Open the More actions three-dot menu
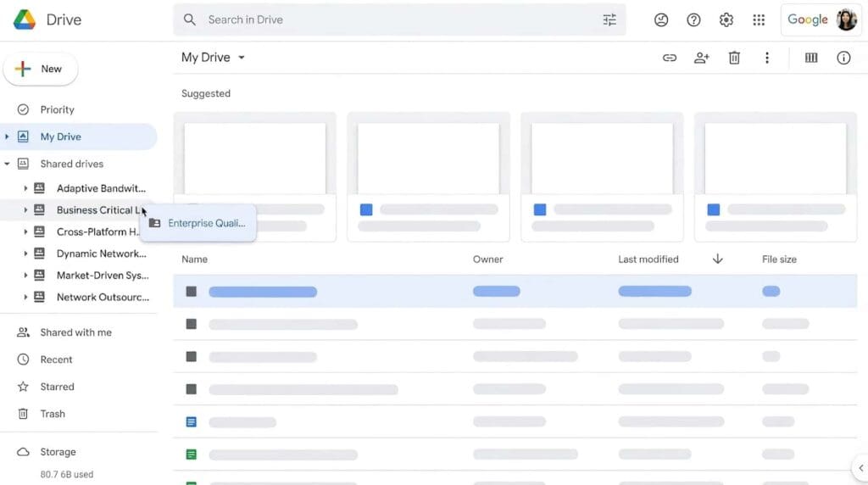The height and width of the screenshot is (485, 868). [x=766, y=58]
